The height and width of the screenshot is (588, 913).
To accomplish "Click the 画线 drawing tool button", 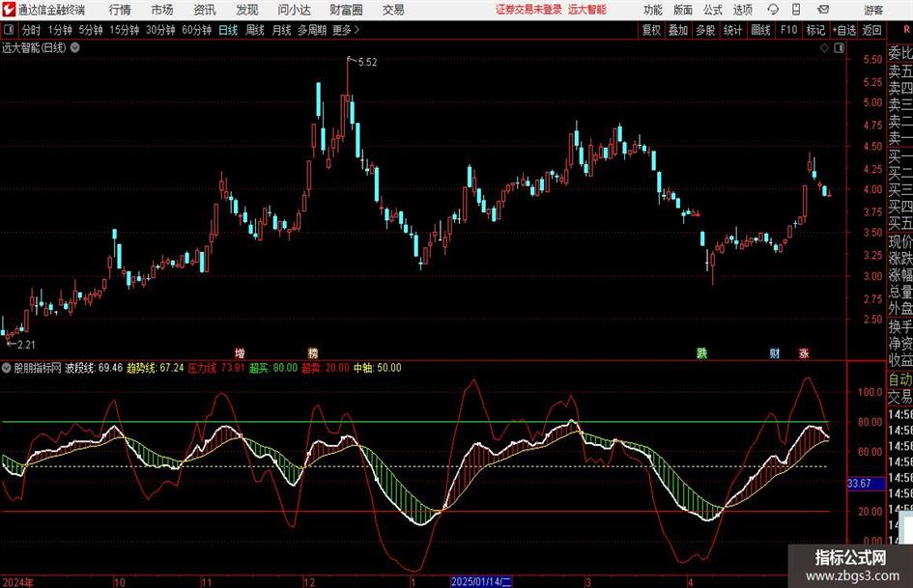I will click(760, 30).
